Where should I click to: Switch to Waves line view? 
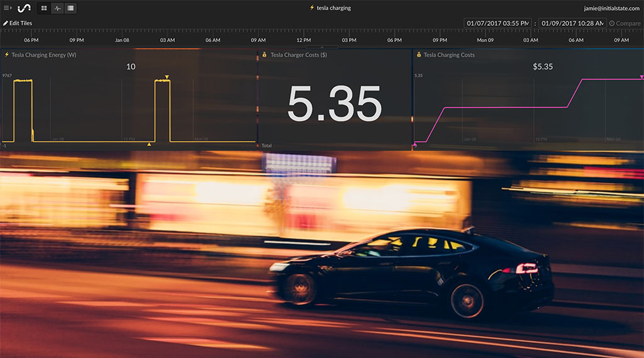[x=57, y=8]
